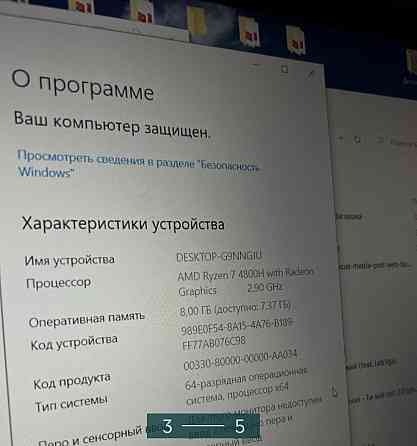Click the 'О программе' page heading

click(83, 86)
